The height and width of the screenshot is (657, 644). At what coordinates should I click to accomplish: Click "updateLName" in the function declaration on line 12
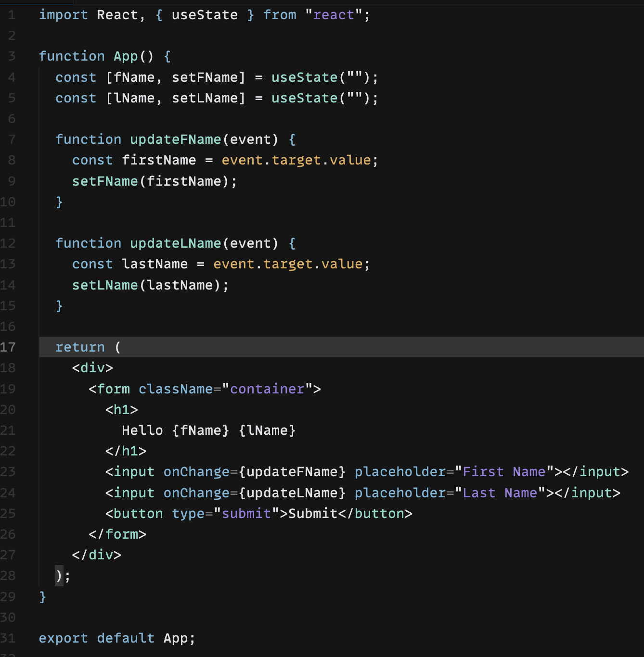click(x=176, y=243)
